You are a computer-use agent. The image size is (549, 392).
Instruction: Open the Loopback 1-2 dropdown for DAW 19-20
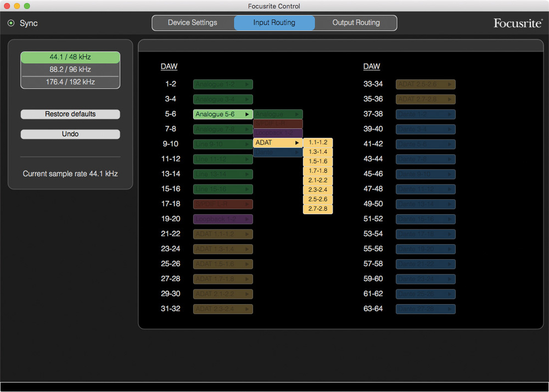click(x=223, y=219)
